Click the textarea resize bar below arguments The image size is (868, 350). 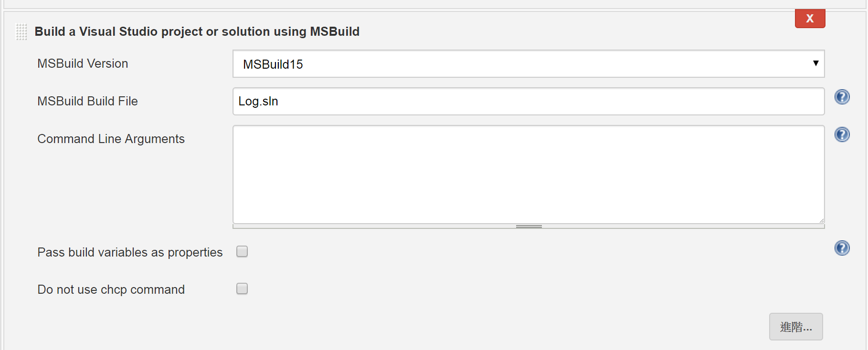(x=529, y=226)
